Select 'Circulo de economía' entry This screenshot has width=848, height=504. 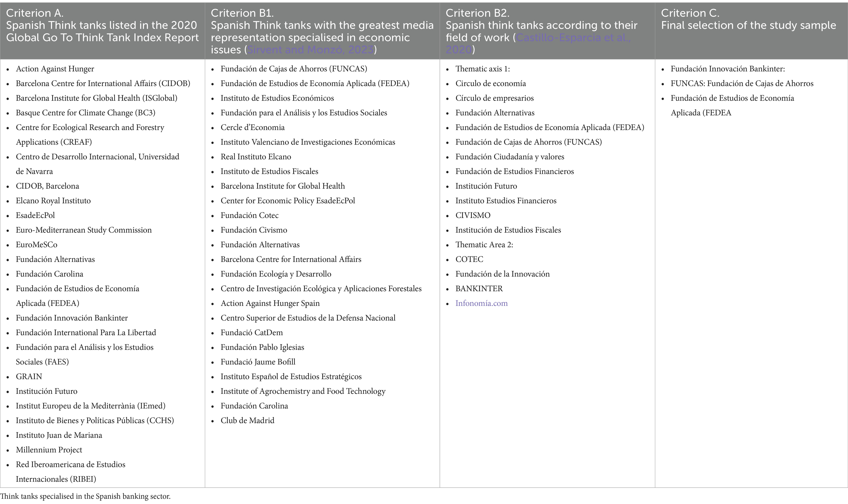491,84
